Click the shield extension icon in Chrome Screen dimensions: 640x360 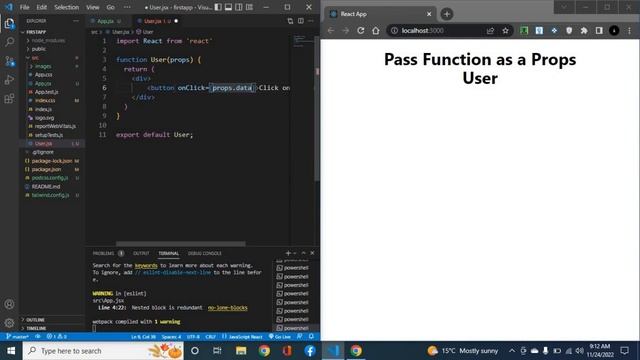[569, 31]
